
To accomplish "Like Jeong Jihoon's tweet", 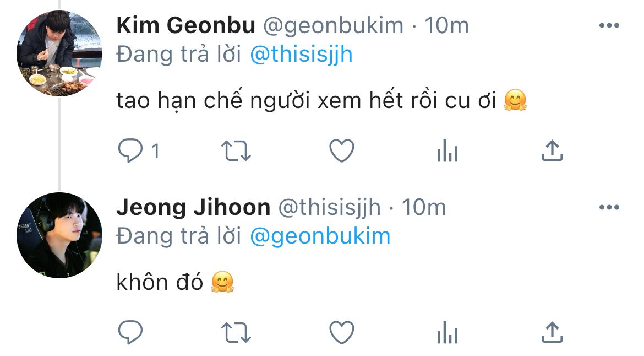I will tap(341, 332).
